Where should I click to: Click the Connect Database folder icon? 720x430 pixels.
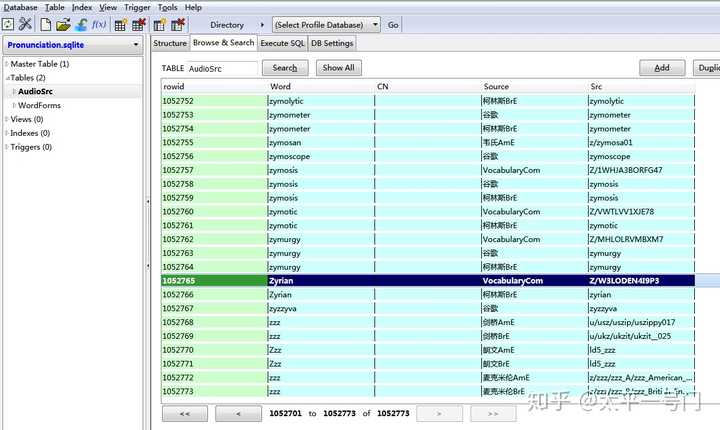click(63, 24)
